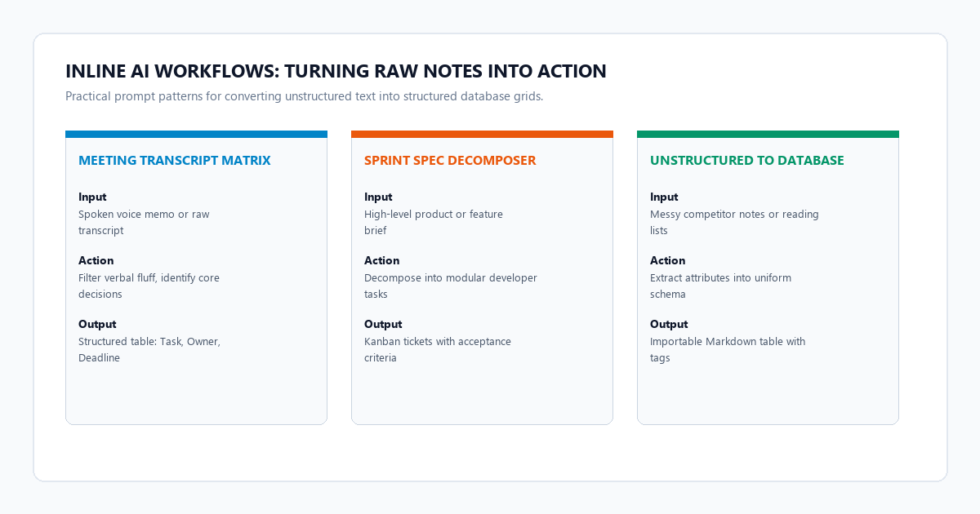Click 'Decompose into modular developer tasks' text
The height and width of the screenshot is (514, 980).
click(451, 286)
